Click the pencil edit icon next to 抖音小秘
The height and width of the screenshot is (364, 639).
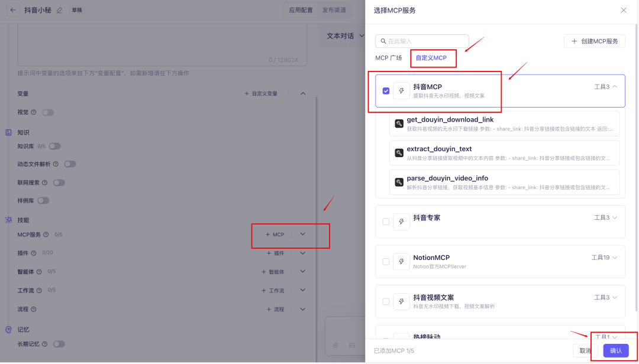click(60, 11)
